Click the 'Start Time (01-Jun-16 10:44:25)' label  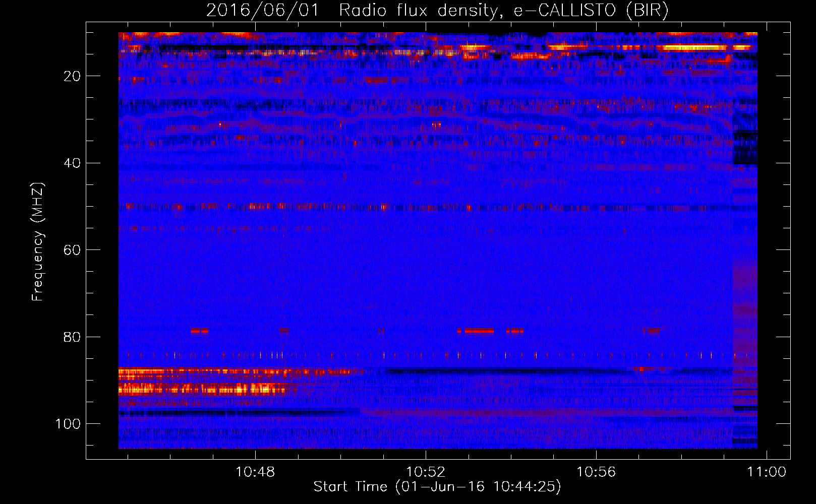point(437,487)
